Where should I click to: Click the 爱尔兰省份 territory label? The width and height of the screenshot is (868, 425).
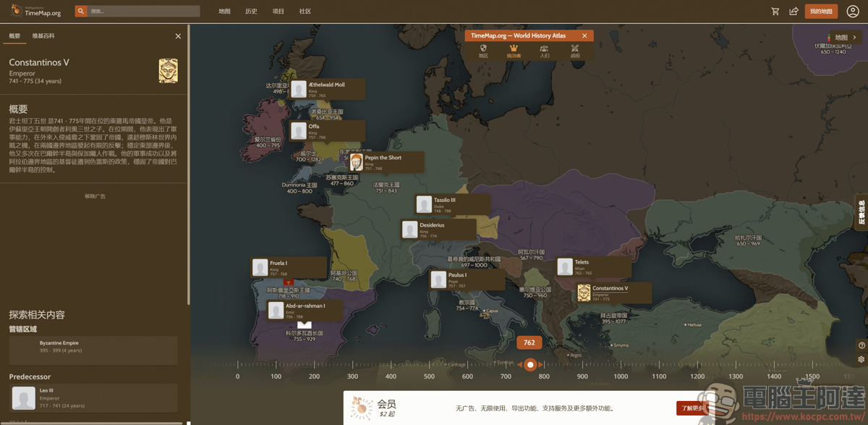(x=267, y=142)
